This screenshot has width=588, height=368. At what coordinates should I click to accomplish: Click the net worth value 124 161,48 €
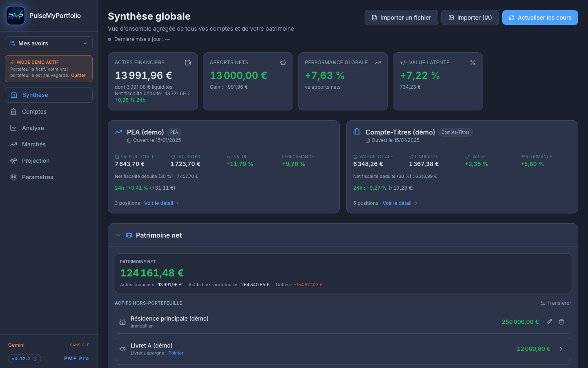[x=152, y=273]
